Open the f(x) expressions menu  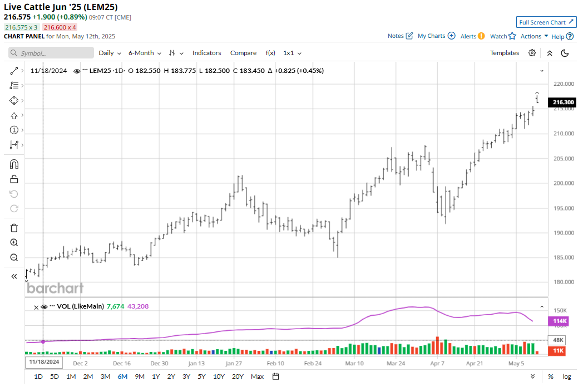[x=270, y=53]
